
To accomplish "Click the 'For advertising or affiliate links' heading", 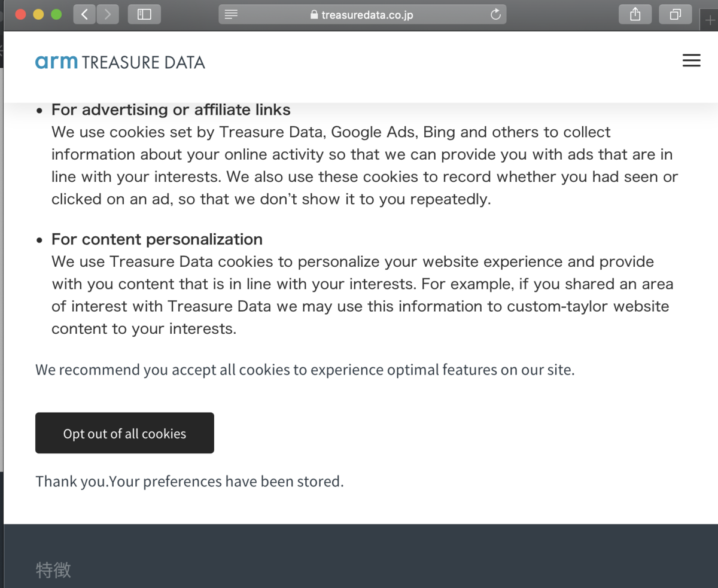I will coord(171,109).
